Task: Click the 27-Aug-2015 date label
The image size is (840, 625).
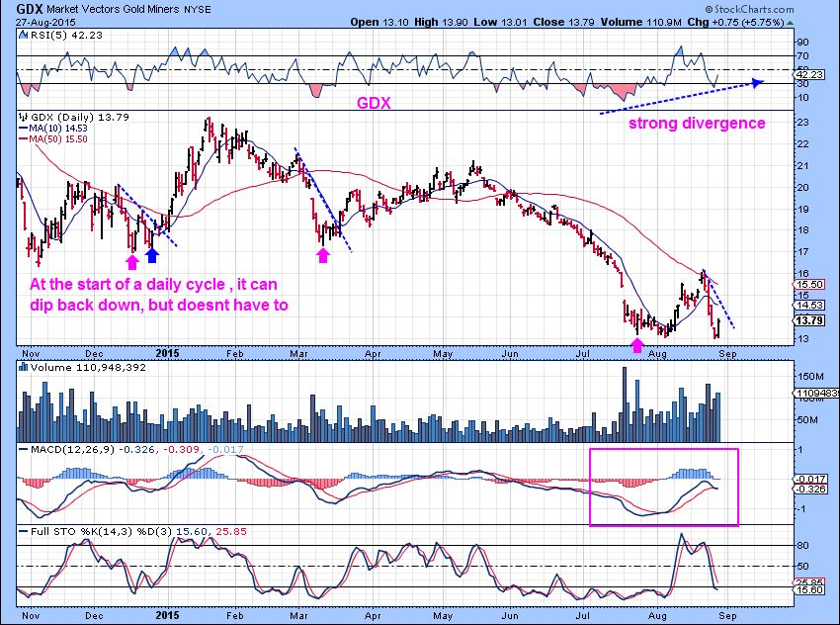Action: click(x=45, y=23)
